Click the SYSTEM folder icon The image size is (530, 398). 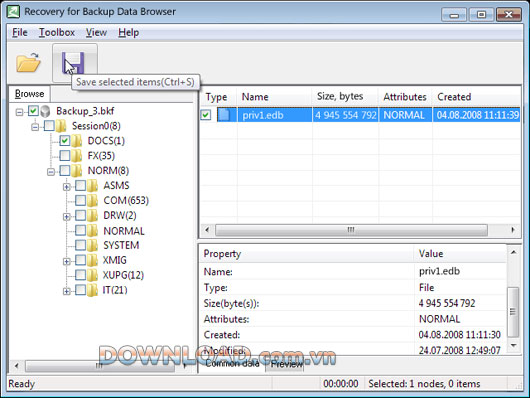[x=93, y=245]
